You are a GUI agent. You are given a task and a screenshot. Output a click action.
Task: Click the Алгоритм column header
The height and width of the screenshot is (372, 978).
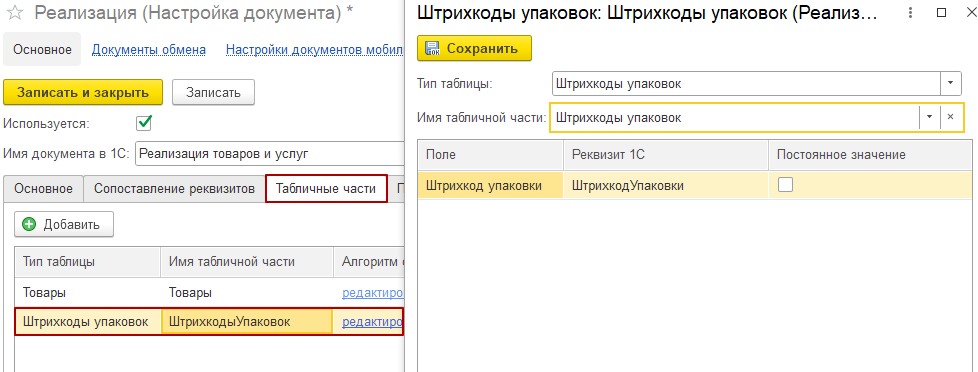pos(369,262)
